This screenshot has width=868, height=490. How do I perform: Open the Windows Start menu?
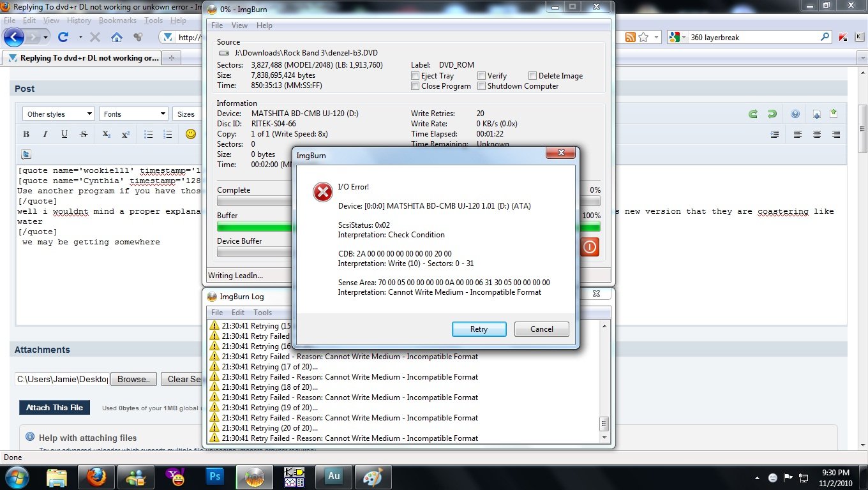coord(17,477)
